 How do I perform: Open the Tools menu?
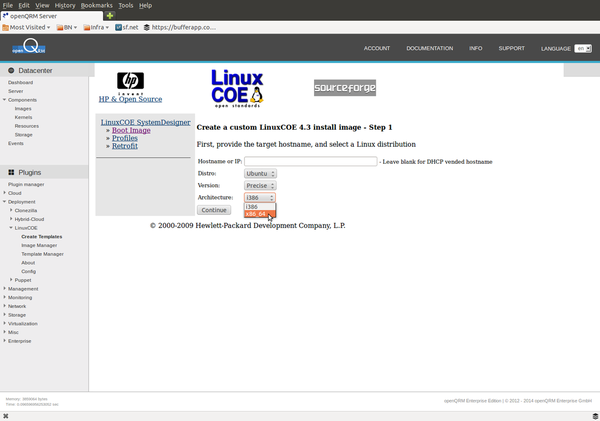click(126, 5)
